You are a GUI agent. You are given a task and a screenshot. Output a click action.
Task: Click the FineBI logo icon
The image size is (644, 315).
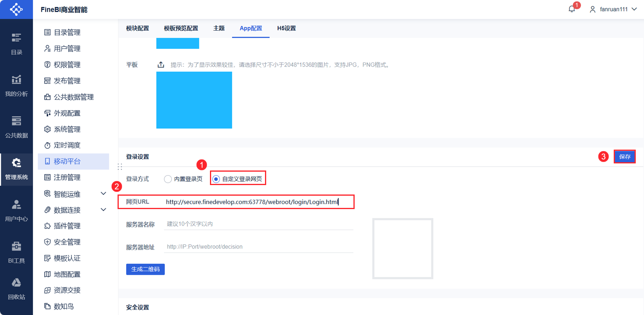point(16,9)
